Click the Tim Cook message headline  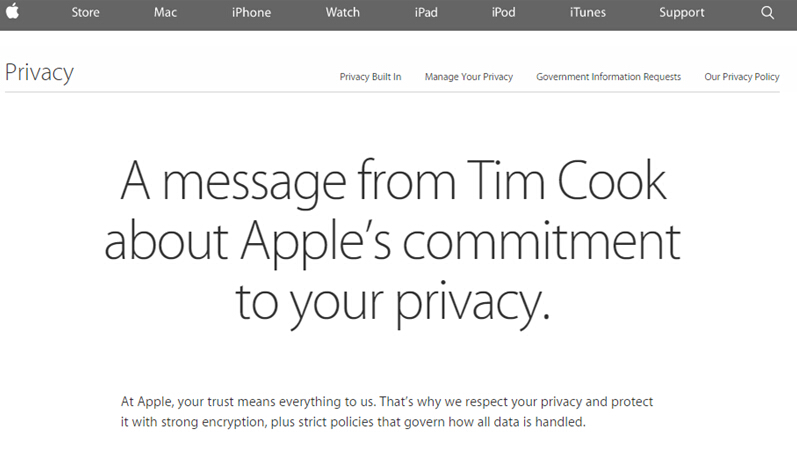click(392, 243)
